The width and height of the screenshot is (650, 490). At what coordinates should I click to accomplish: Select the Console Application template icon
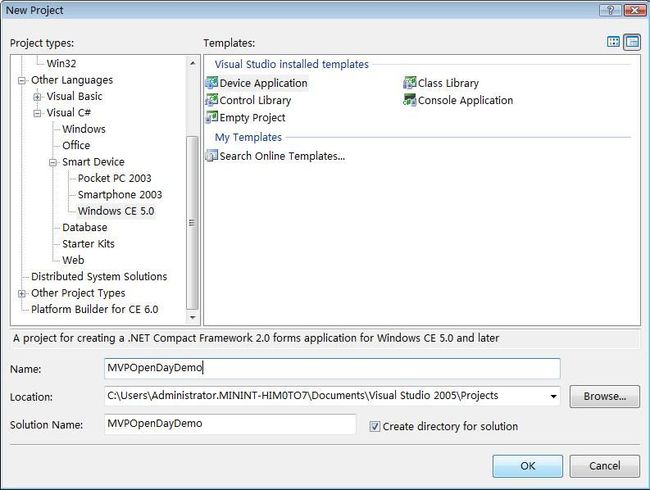tap(410, 100)
